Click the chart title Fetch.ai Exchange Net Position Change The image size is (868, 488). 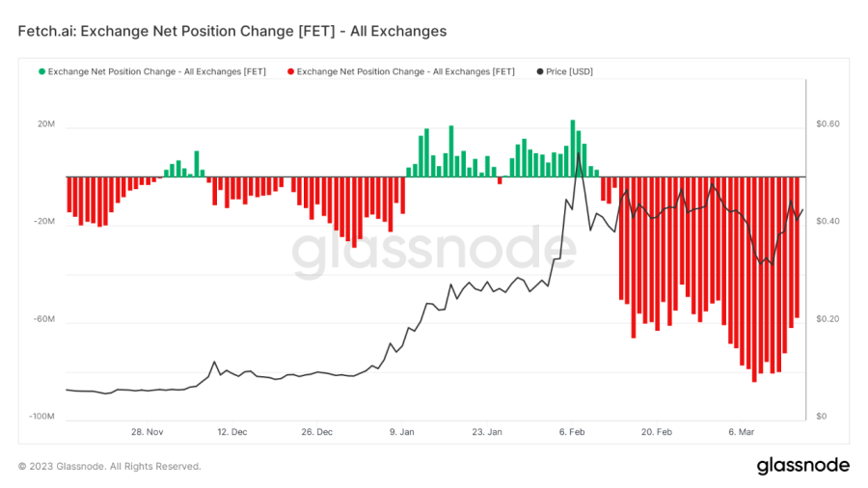pos(231,31)
